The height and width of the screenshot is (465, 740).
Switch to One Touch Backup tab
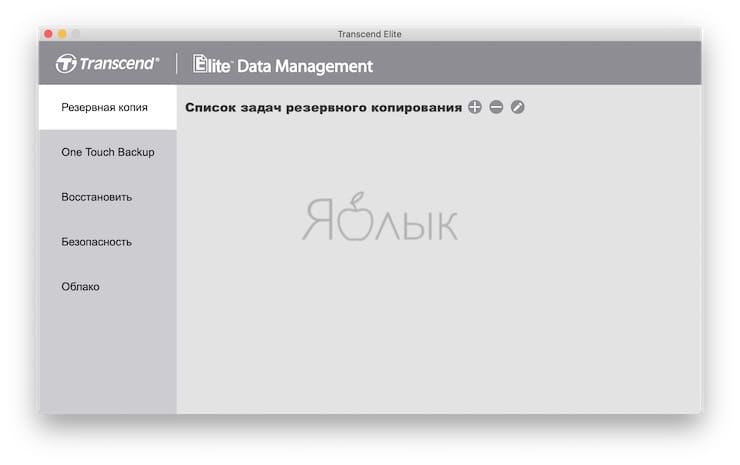coord(108,152)
